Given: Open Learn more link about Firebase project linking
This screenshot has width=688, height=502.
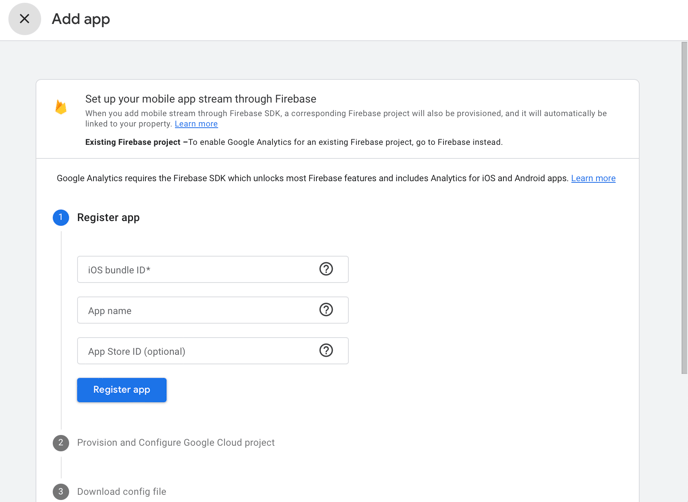Looking at the screenshot, I should tap(196, 124).
